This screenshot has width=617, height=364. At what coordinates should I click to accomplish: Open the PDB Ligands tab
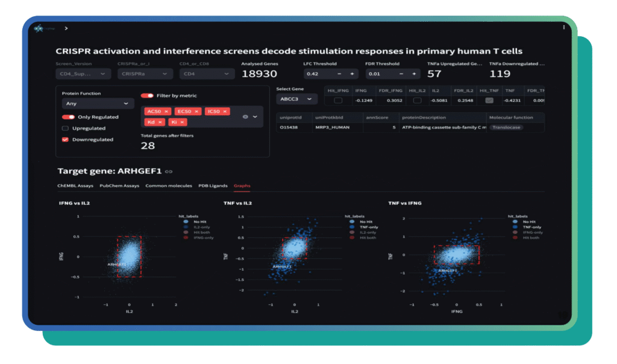tap(213, 186)
